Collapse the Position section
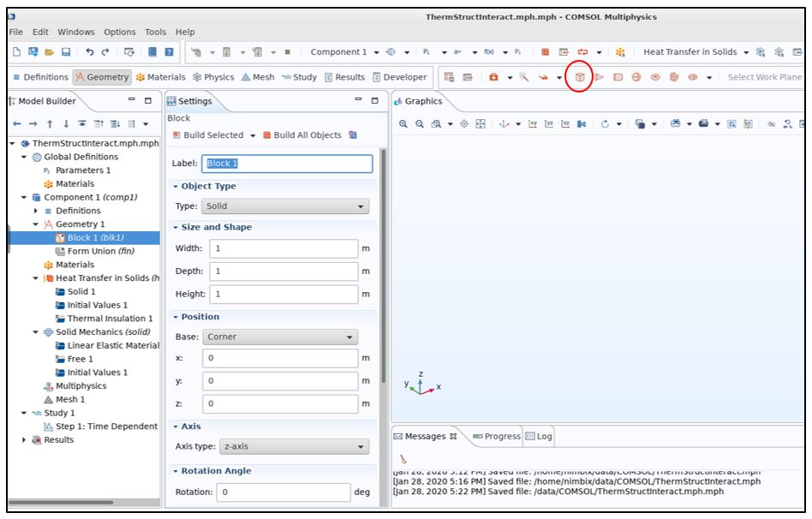The image size is (812, 519). pos(176,317)
